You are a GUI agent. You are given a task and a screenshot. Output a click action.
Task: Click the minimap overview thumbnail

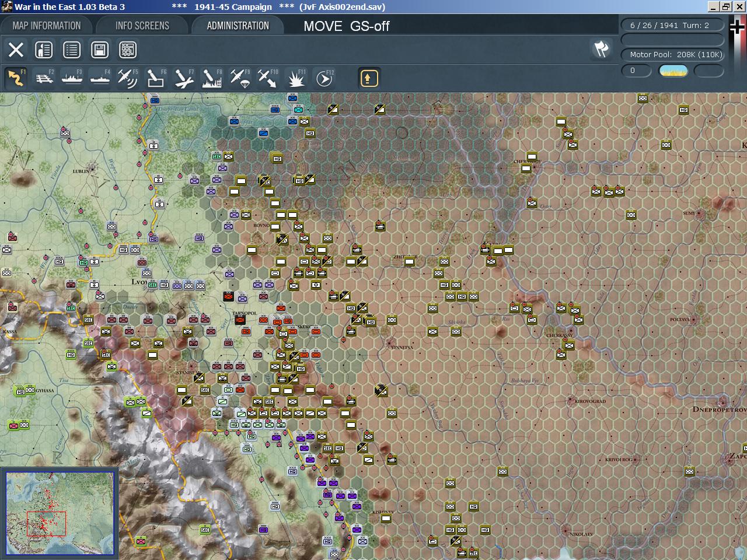(60, 513)
